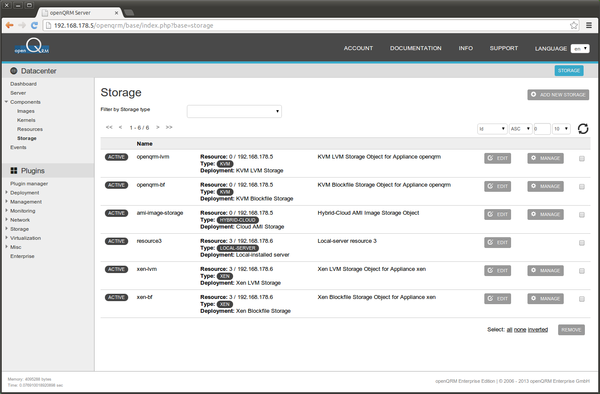Click the table refresh icon
Viewport: 600px width, 394px height.
point(583,129)
